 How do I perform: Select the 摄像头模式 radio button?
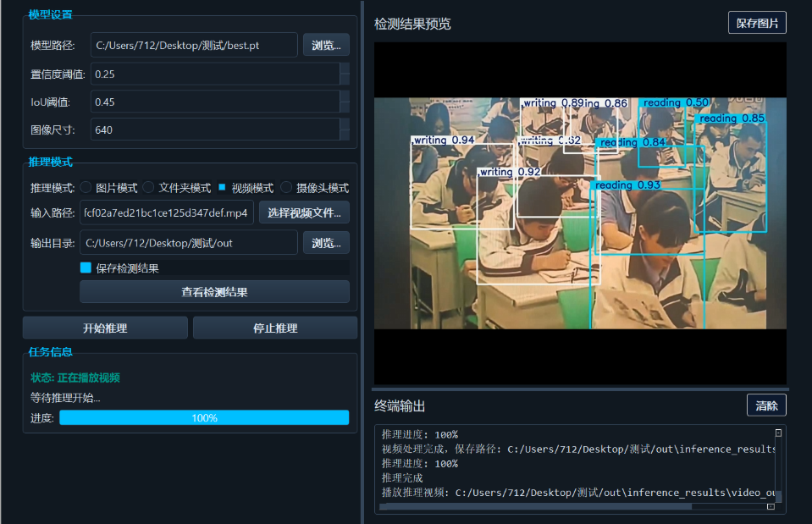pyautogui.click(x=286, y=187)
